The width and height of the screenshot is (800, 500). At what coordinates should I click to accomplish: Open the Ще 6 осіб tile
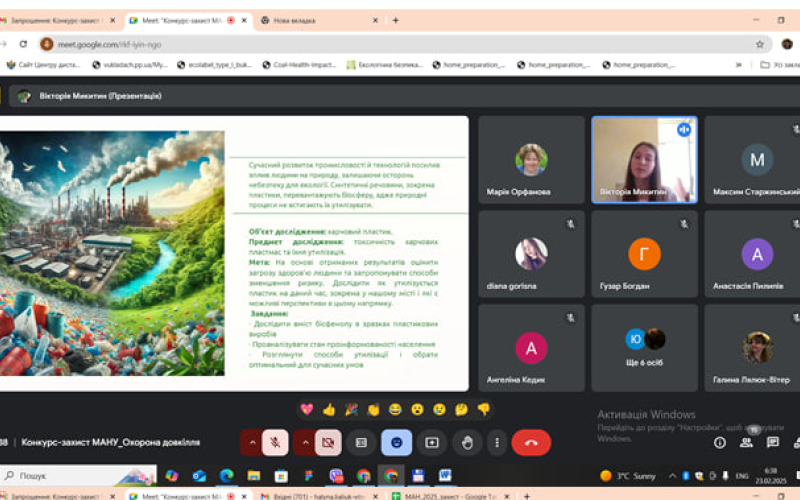coord(644,348)
